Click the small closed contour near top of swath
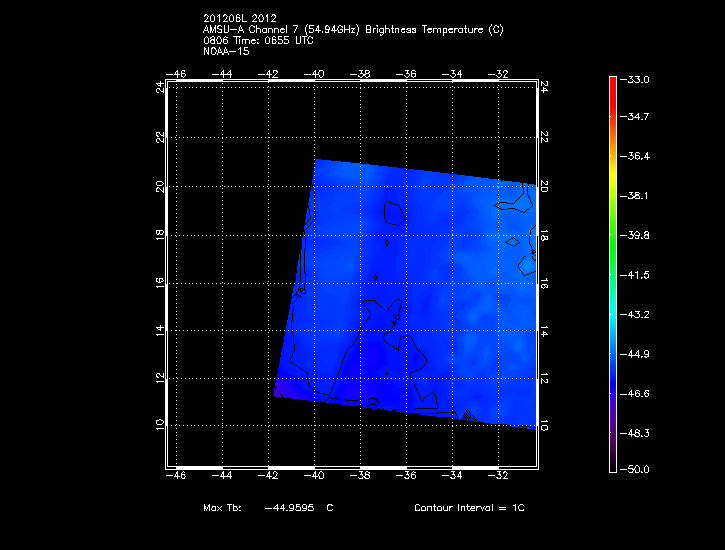The height and width of the screenshot is (550, 725). tap(394, 213)
